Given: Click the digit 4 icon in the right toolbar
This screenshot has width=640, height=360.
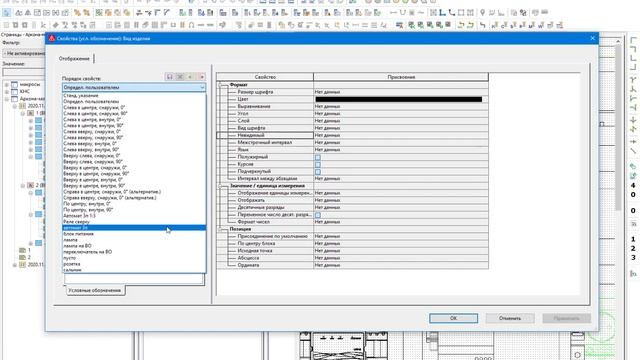Looking at the screenshot, I should [633, 185].
